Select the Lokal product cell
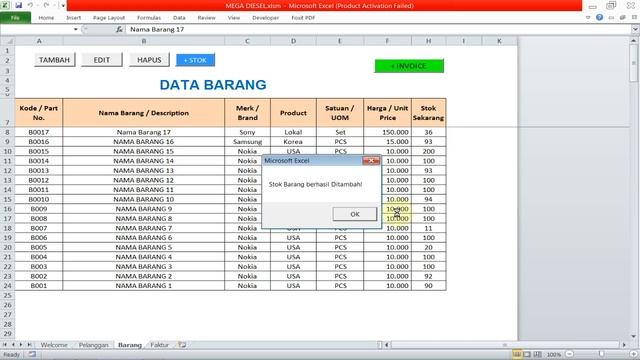Screen dimensions: 640x360 [293, 132]
